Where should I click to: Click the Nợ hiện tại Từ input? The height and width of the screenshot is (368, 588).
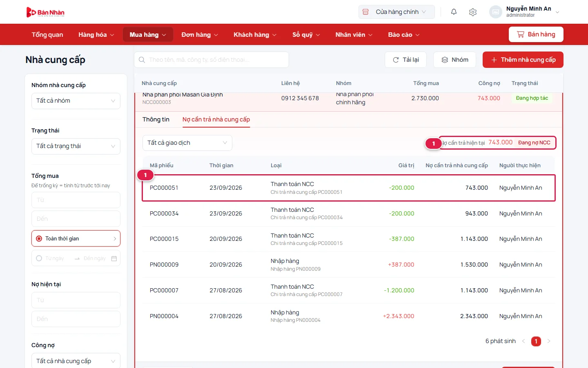(x=76, y=300)
